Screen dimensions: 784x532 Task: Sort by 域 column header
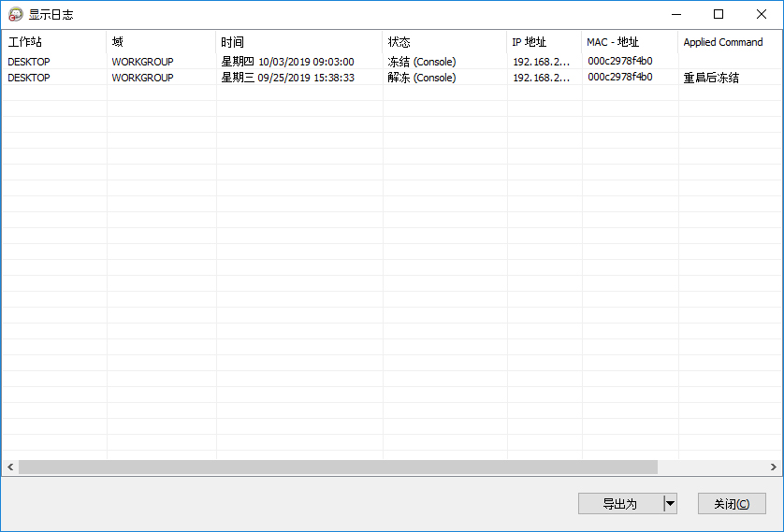(x=161, y=42)
